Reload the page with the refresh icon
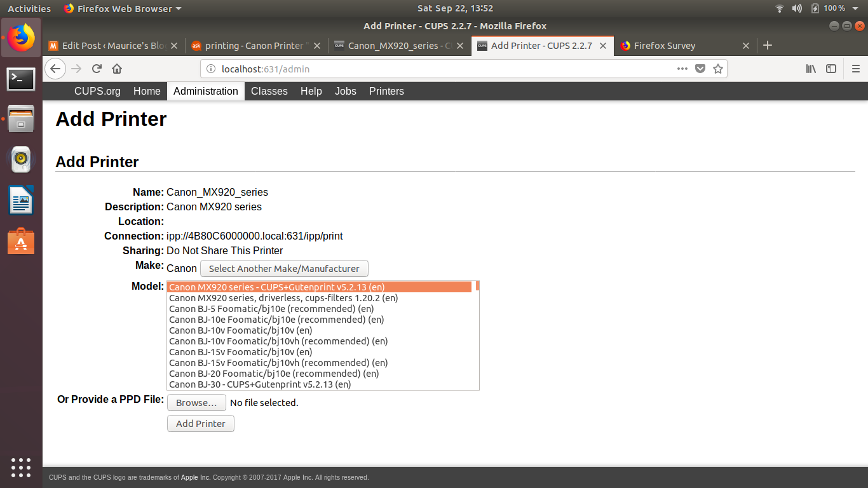This screenshot has height=488, width=868. tap(97, 69)
